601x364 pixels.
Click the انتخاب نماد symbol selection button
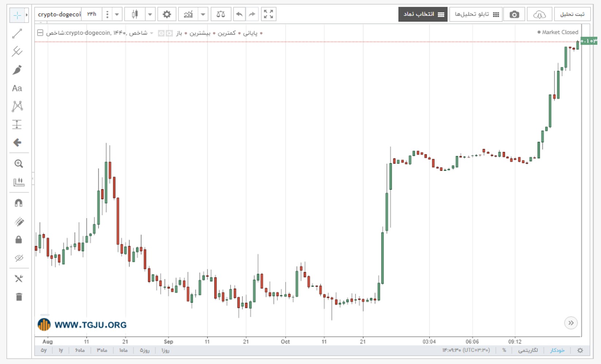click(423, 14)
